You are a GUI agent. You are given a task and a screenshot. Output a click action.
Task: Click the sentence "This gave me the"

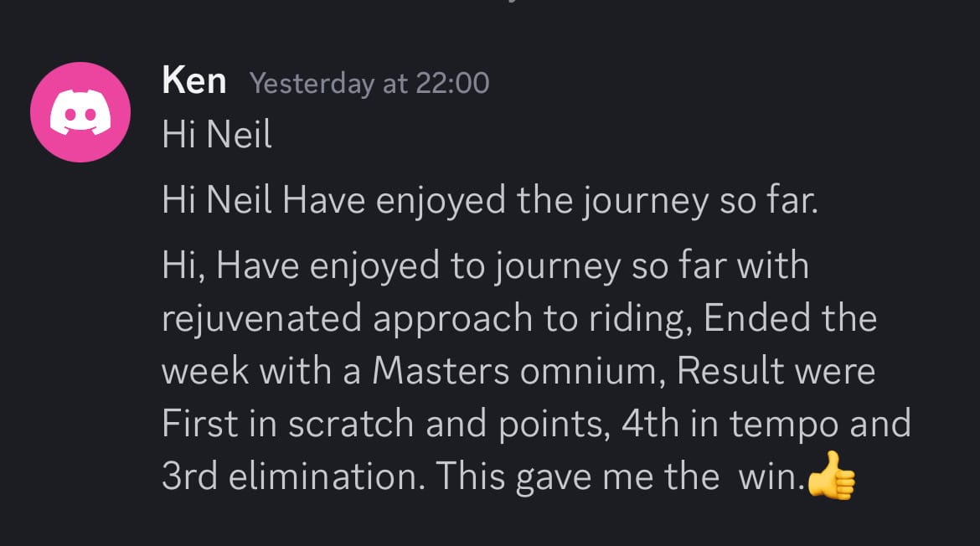click(577, 476)
